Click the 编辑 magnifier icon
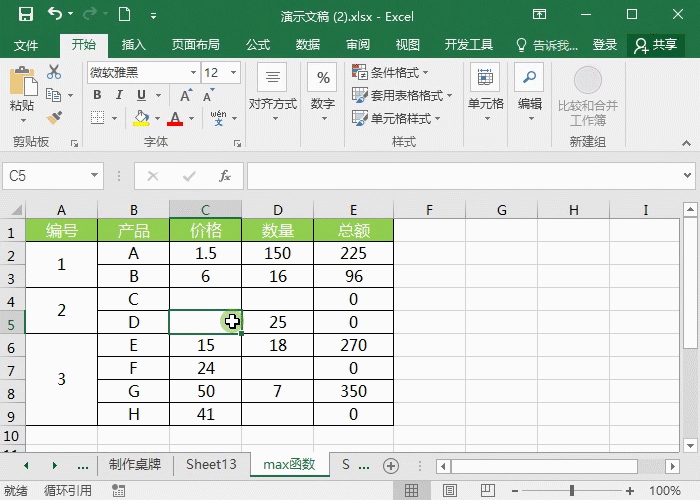700x500 pixels. click(x=530, y=79)
